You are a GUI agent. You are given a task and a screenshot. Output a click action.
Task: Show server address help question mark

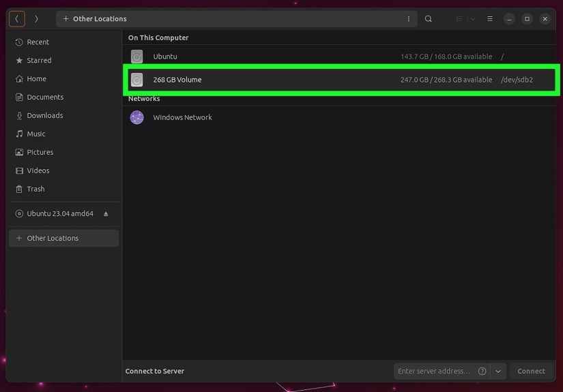tap(482, 371)
